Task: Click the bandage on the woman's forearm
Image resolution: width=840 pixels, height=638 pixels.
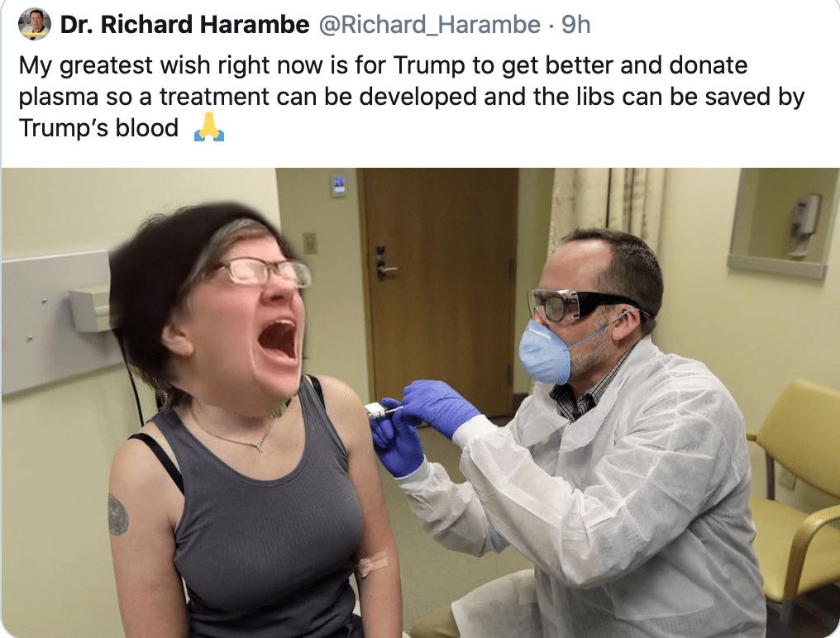Action: (370, 564)
